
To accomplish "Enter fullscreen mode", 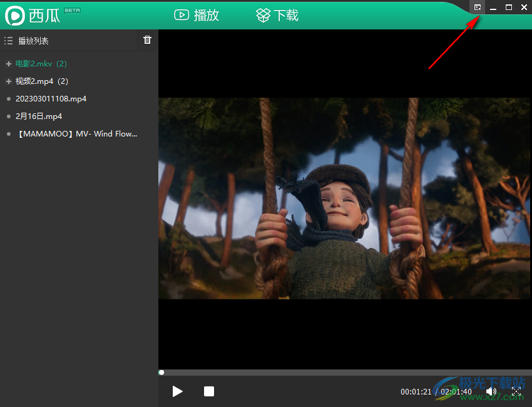I will (x=516, y=392).
